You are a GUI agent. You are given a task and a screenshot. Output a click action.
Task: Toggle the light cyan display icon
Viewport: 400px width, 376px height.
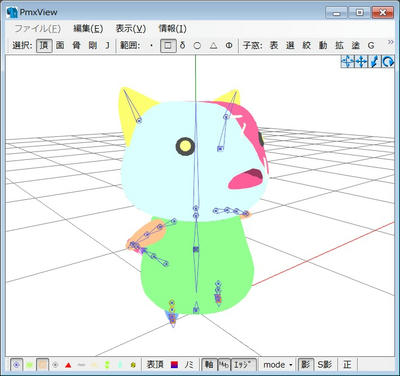coord(120,365)
